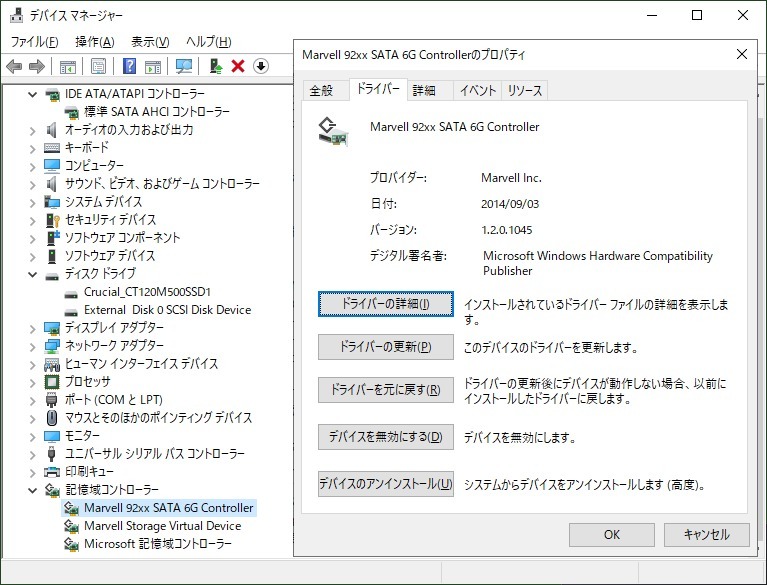Select Microsoft 記憶域コントローラー item
The width and height of the screenshot is (767, 585).
tap(158, 544)
